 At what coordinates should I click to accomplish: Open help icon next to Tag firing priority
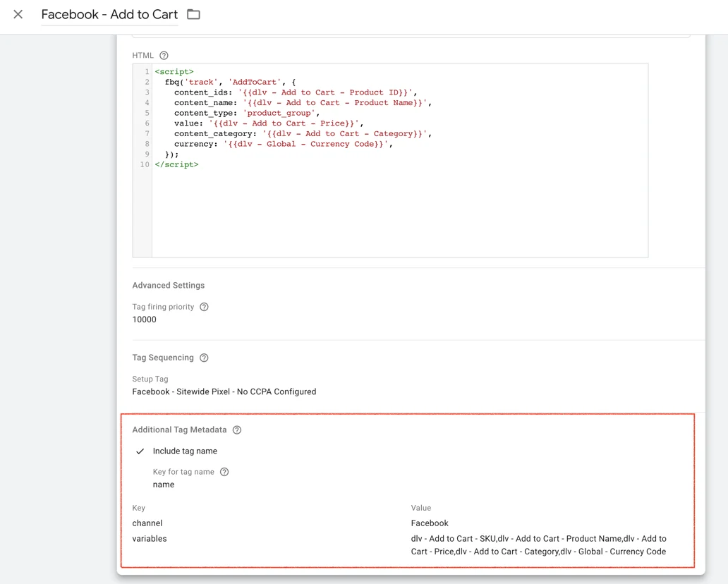pyautogui.click(x=204, y=307)
